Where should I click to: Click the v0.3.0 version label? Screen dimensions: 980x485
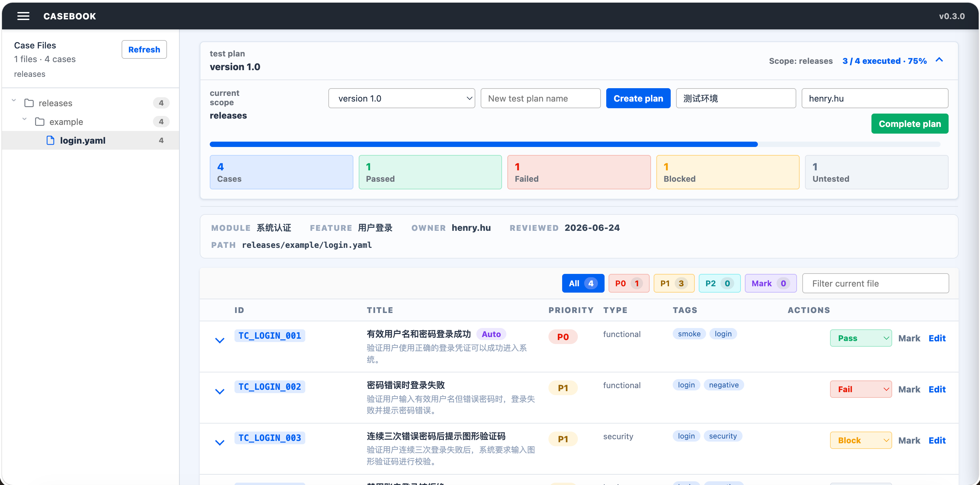(x=952, y=16)
